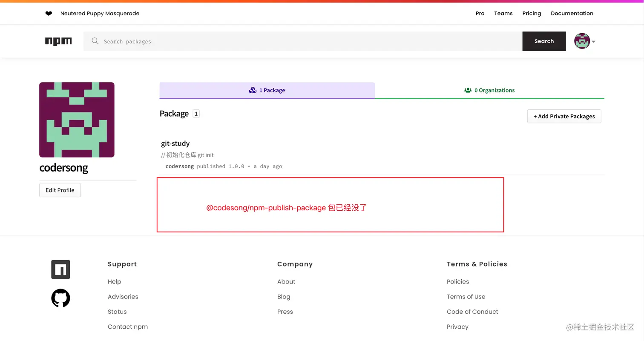
Task: Open the Code of Conduct footer link
Action: tap(472, 312)
